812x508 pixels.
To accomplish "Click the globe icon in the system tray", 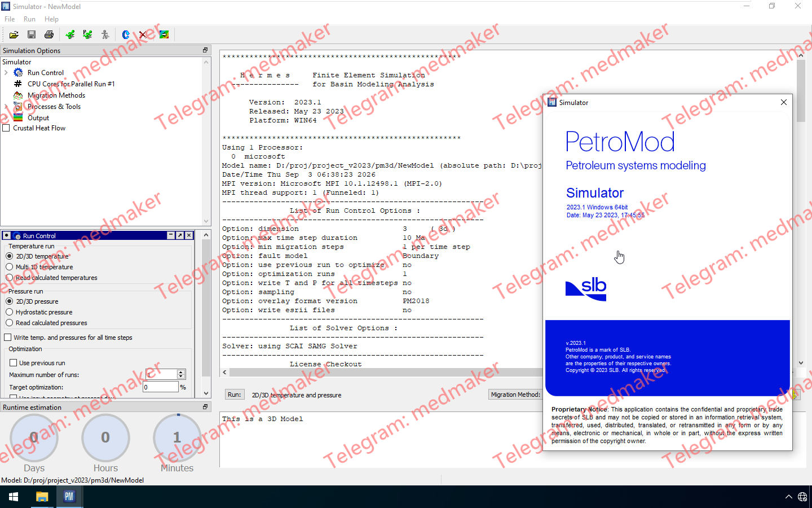I will tap(802, 497).
